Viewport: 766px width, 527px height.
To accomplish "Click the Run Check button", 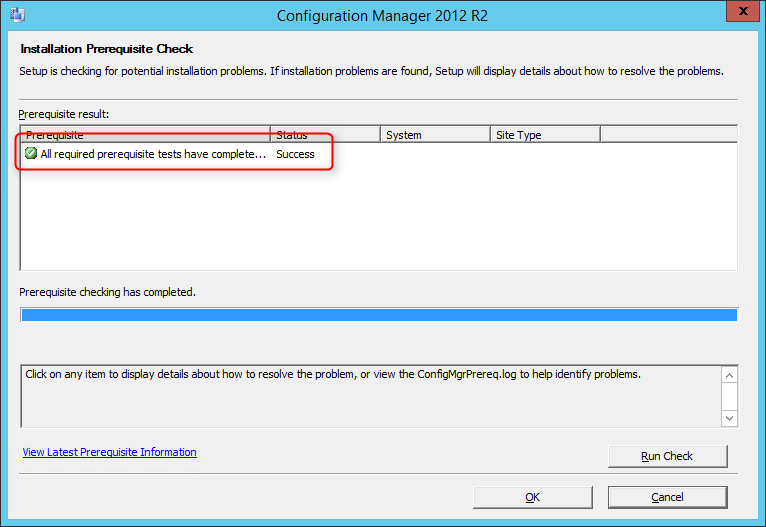I will [667, 456].
